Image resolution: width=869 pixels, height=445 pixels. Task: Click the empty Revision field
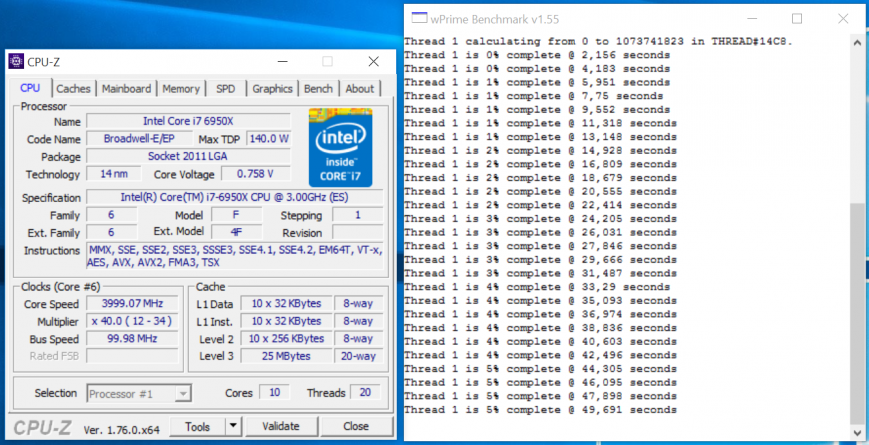click(x=357, y=232)
